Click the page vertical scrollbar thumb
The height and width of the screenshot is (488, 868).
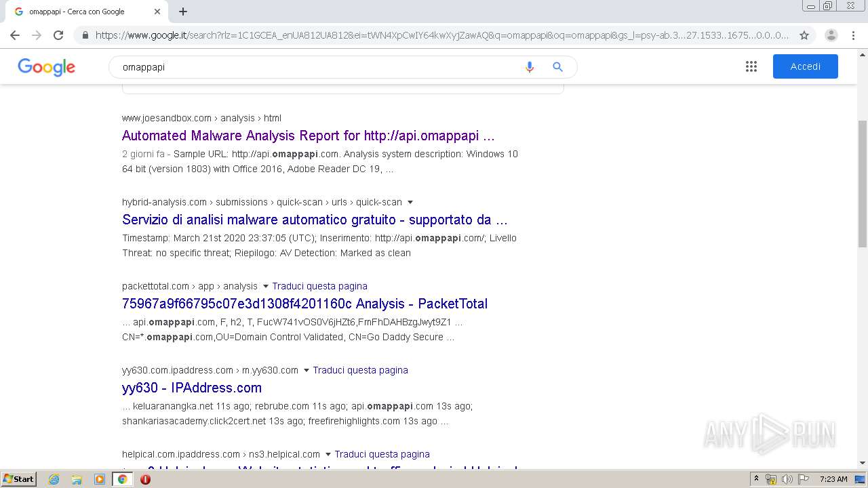pos(863,183)
